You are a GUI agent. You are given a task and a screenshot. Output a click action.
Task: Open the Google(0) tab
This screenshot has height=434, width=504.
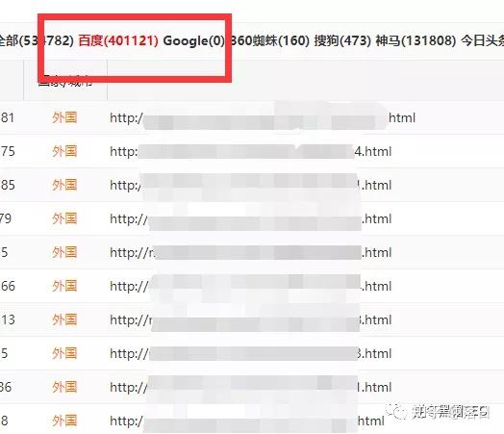[194, 40]
